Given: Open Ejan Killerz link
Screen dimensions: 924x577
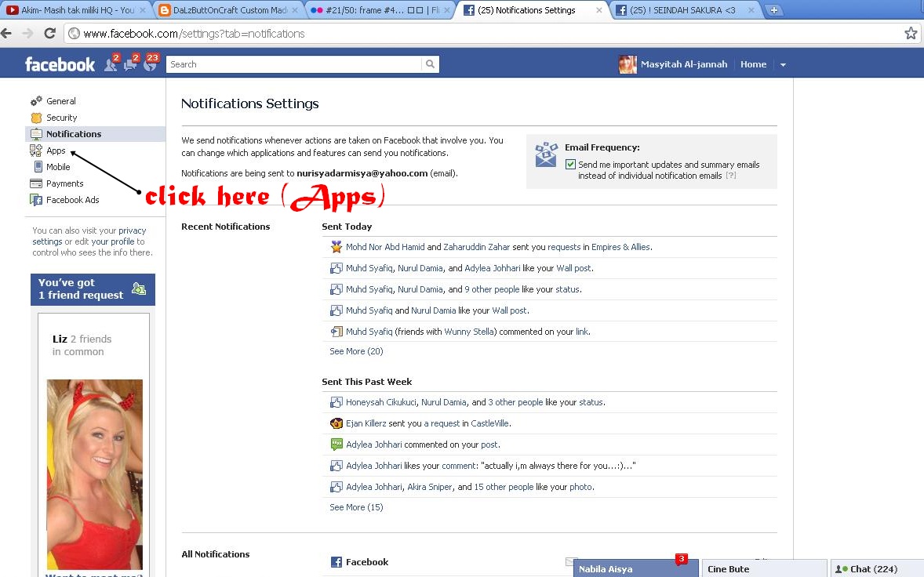Looking at the screenshot, I should point(366,423).
